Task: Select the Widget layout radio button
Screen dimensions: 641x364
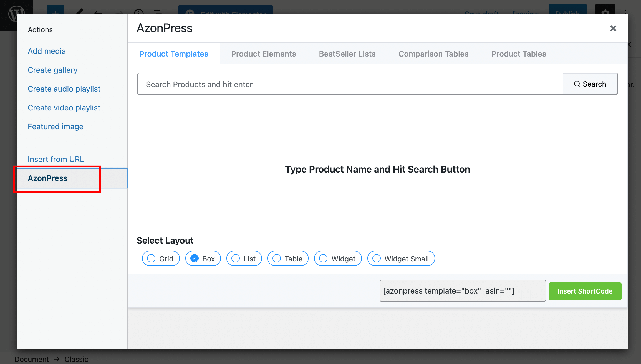Action: (323, 258)
